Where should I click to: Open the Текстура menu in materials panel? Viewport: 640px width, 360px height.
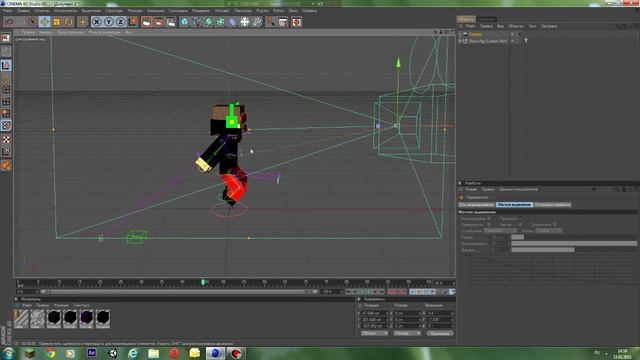point(81,305)
